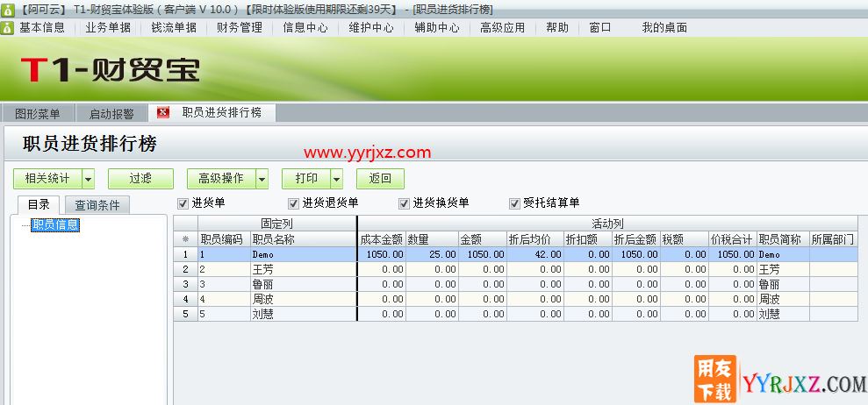Open the 相关统计 dropdown arrow
868x405 pixels.
tap(89, 179)
